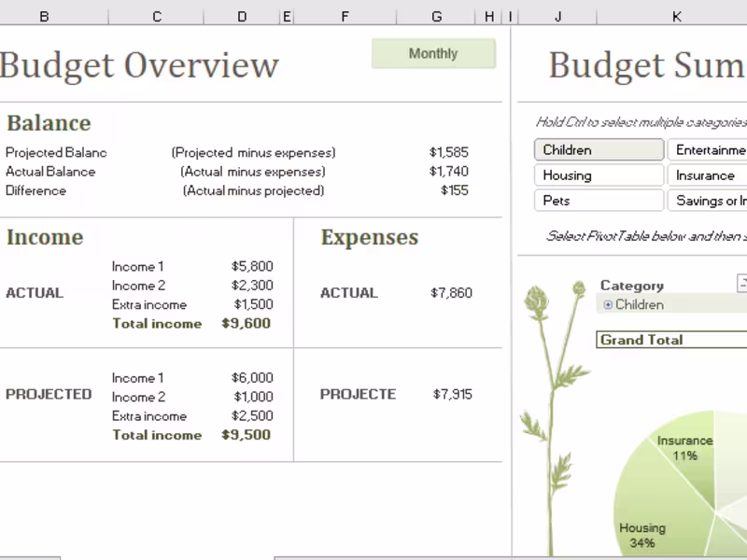The width and height of the screenshot is (747, 560).
Task: Click the (Actual minus projected) description
Action: click(x=253, y=190)
